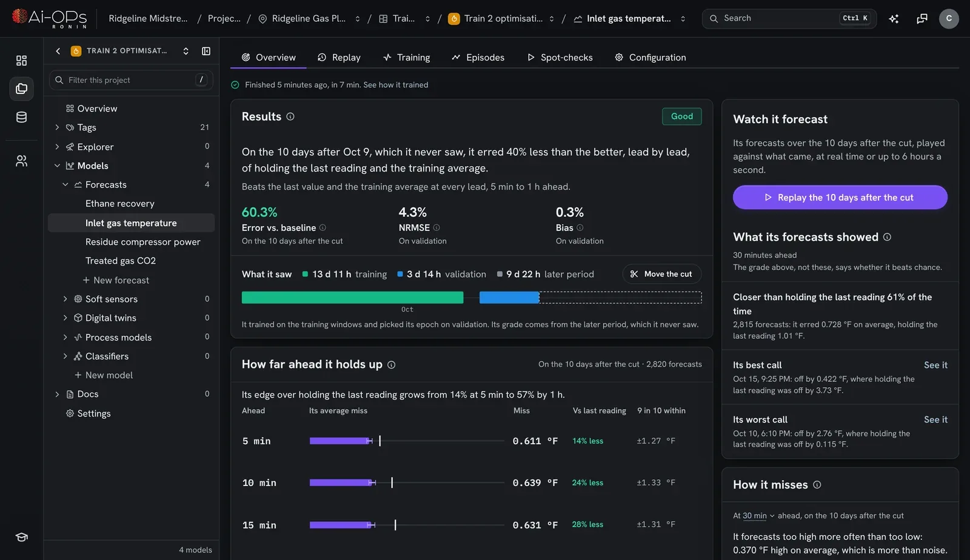Collapse the Forecasts tree node

click(65, 184)
